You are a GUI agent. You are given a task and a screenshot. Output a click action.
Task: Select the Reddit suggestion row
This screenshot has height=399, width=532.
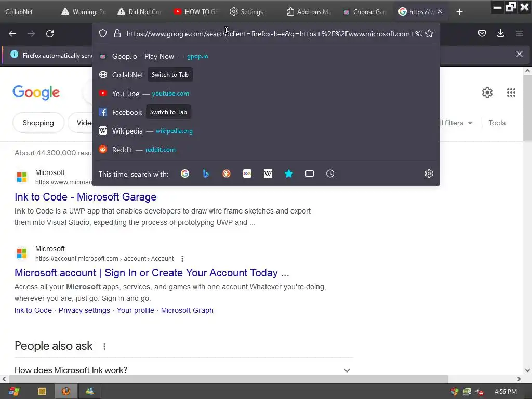(266, 150)
